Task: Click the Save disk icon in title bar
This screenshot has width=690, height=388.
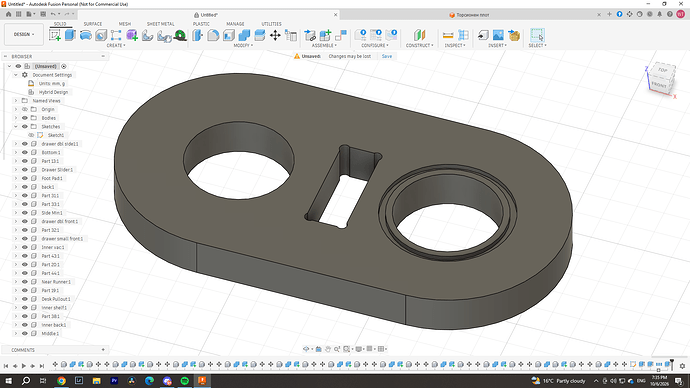Action: [43, 14]
